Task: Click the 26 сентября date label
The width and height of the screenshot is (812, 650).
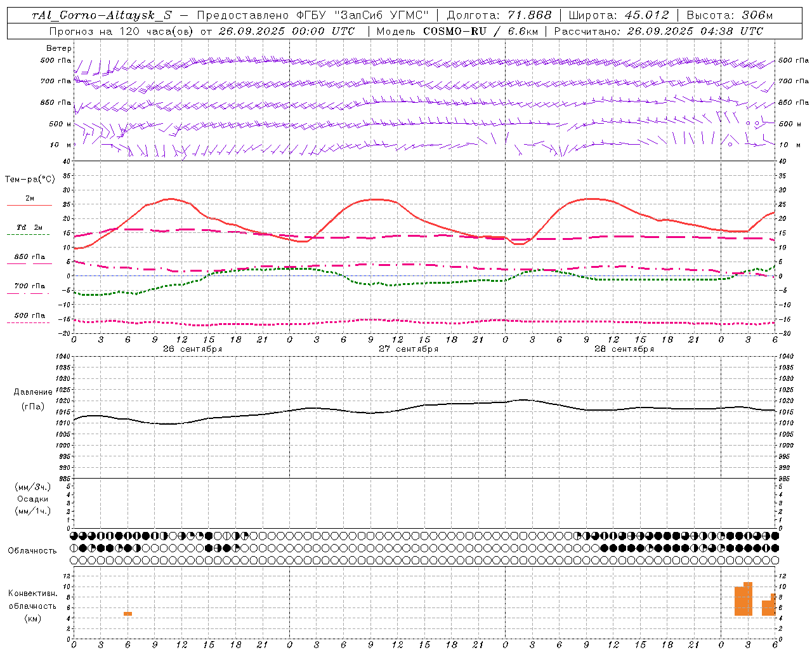Action: [192, 349]
